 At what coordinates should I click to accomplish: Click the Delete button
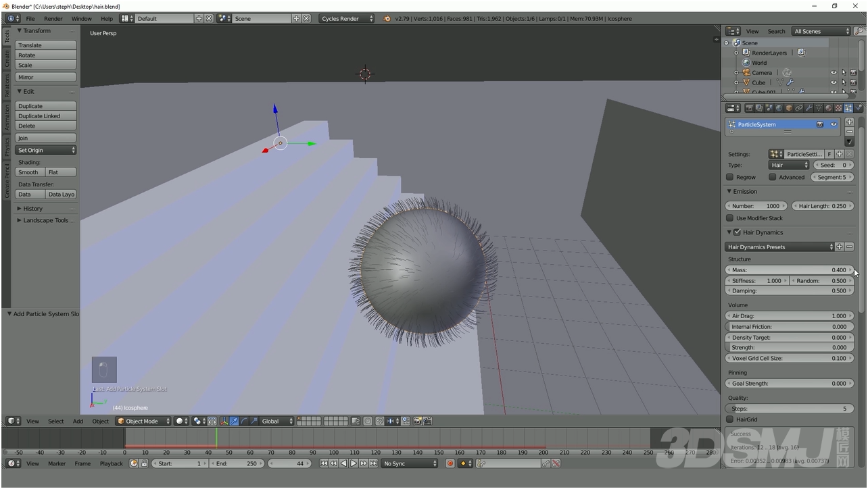click(46, 126)
